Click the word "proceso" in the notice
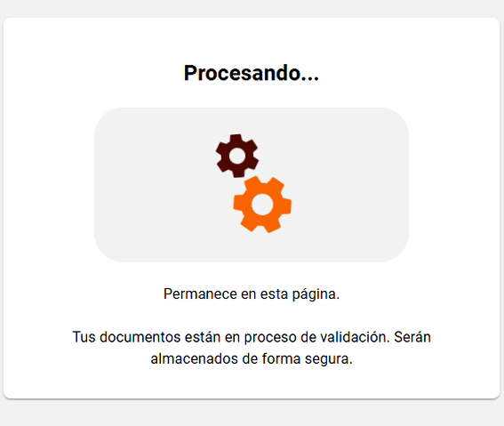The width and height of the screenshot is (504, 426). 270,338
